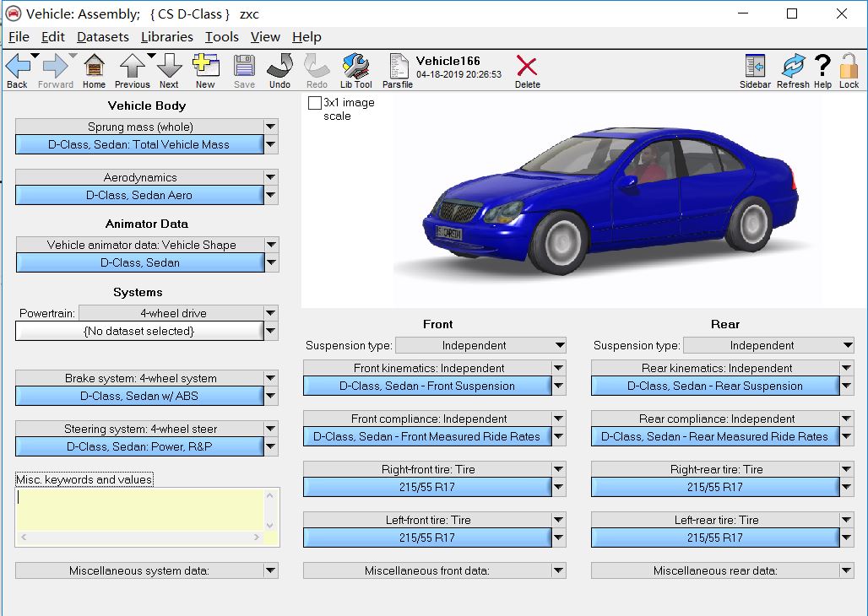This screenshot has height=616, width=868.
Task: Refresh the vehicle assembly screen
Action: coord(793,70)
